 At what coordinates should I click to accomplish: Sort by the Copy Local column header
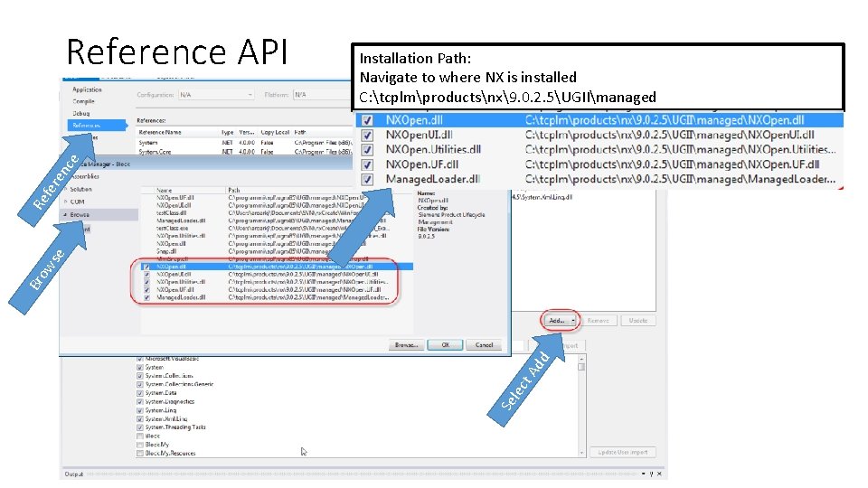pyautogui.click(x=275, y=133)
